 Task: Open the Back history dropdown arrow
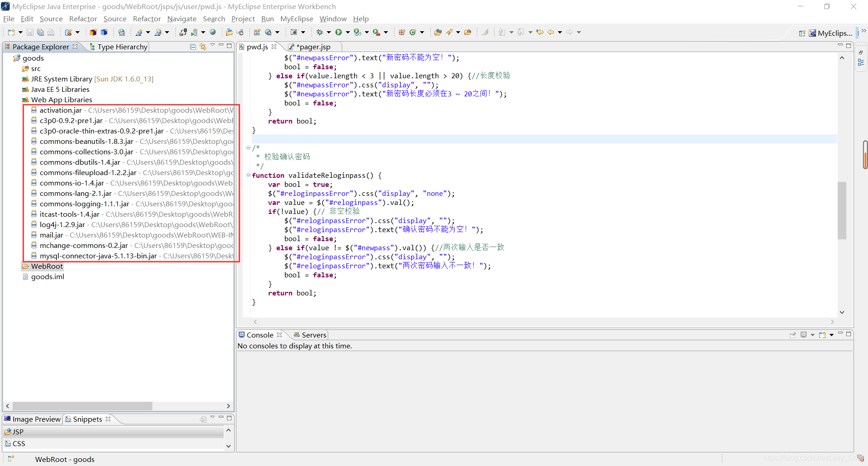(x=560, y=32)
